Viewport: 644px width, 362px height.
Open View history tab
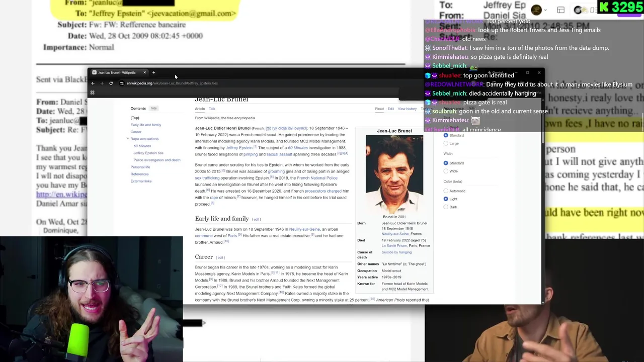coord(407,109)
